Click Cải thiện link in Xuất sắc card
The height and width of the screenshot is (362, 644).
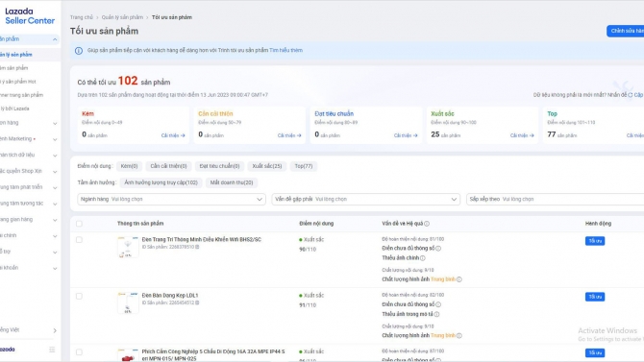click(522, 135)
